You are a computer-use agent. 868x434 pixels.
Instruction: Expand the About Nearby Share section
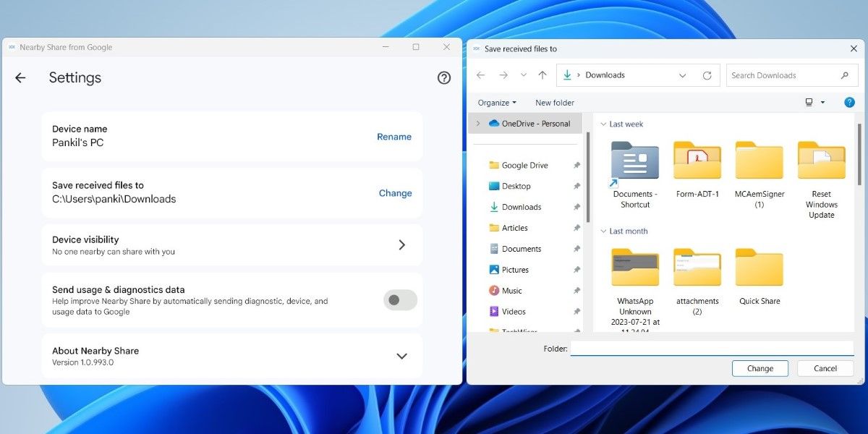[402, 356]
